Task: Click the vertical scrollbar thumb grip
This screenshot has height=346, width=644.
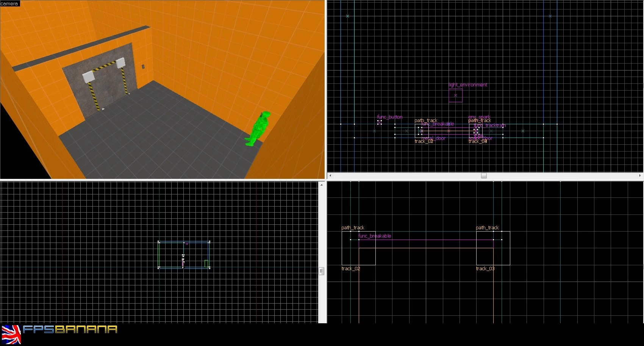Action: click(x=321, y=271)
